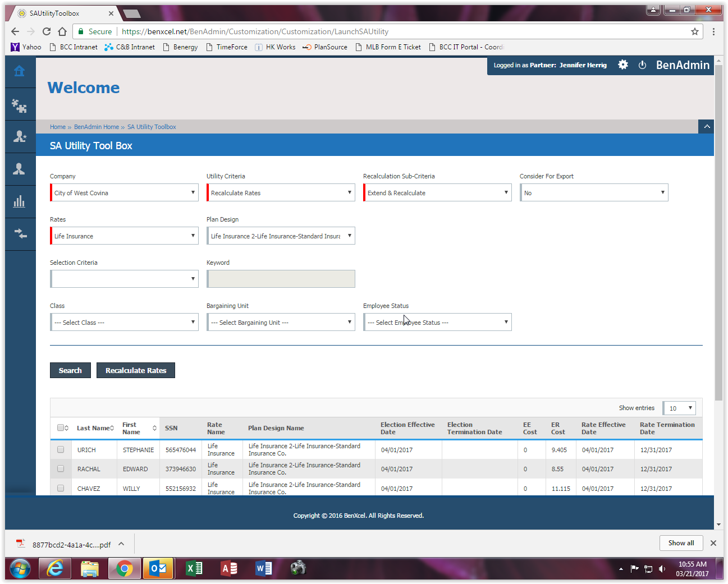
Task: Bookmark page with the star icon
Action: [695, 31]
